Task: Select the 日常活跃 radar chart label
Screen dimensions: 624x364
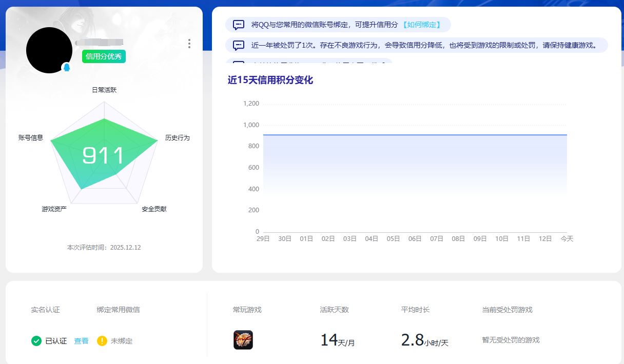Action: [104, 89]
